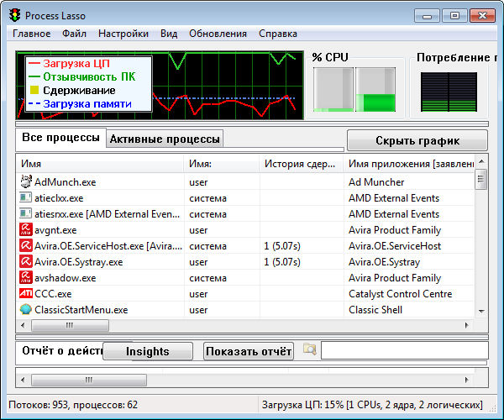Viewport: 504px width, 420px height.
Task: Click the avshadow.exe Avira icon
Action: [26, 277]
